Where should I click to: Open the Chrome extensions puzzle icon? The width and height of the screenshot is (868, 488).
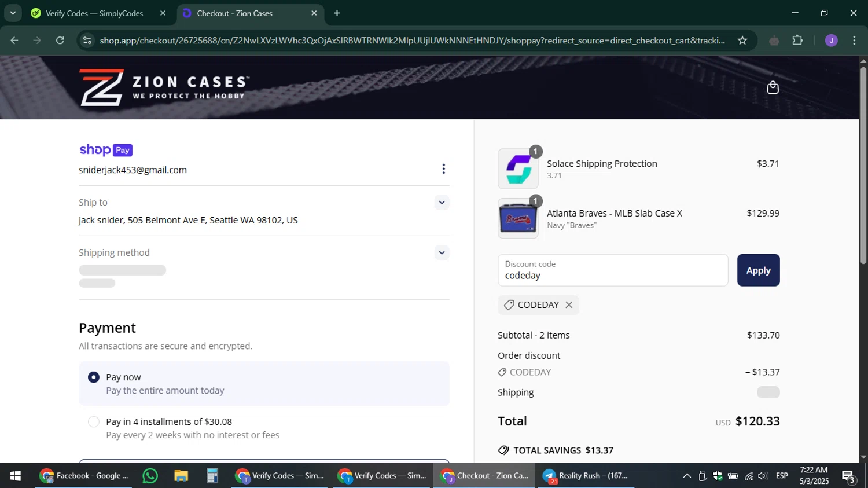(x=797, y=41)
